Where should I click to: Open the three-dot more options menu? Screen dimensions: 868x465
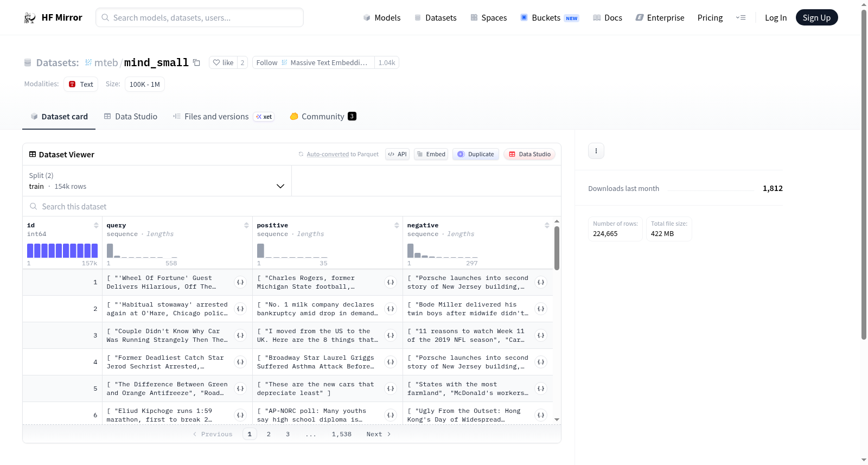click(x=596, y=151)
